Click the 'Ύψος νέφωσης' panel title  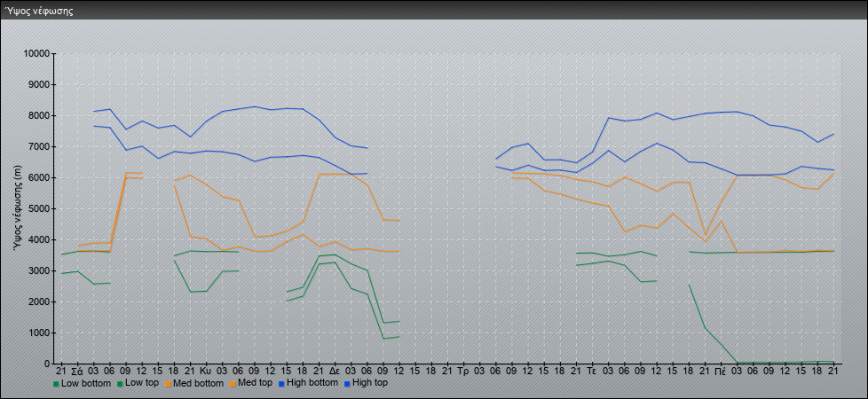tap(39, 11)
